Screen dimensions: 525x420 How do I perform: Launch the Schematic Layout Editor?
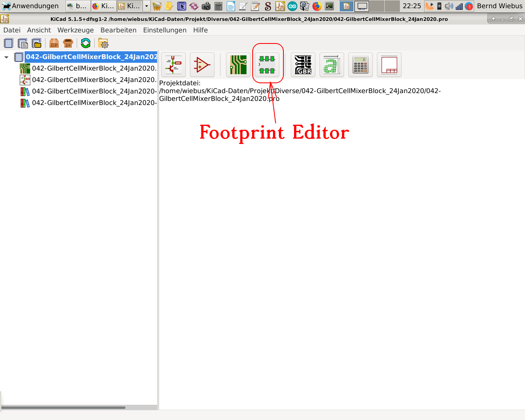pos(173,65)
